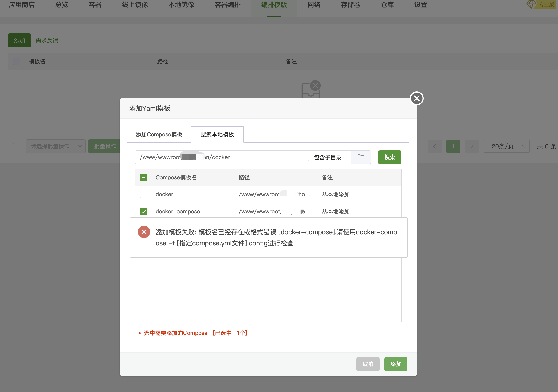Image resolution: width=558 pixels, height=392 pixels.
Task: Switch to 添加Compose模板 tab
Action: [159, 134]
